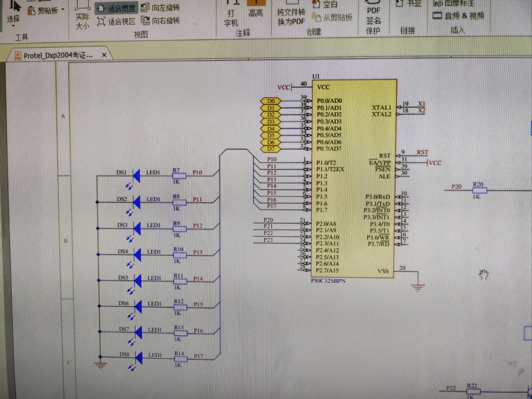This screenshot has height=399, width=532.
Task: Click the red RST net label
Action: [422, 152]
